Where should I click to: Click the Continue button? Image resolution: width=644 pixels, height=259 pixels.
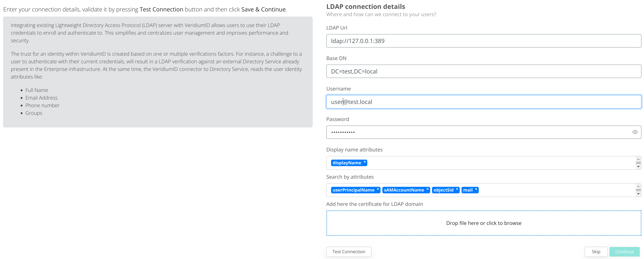click(624, 252)
